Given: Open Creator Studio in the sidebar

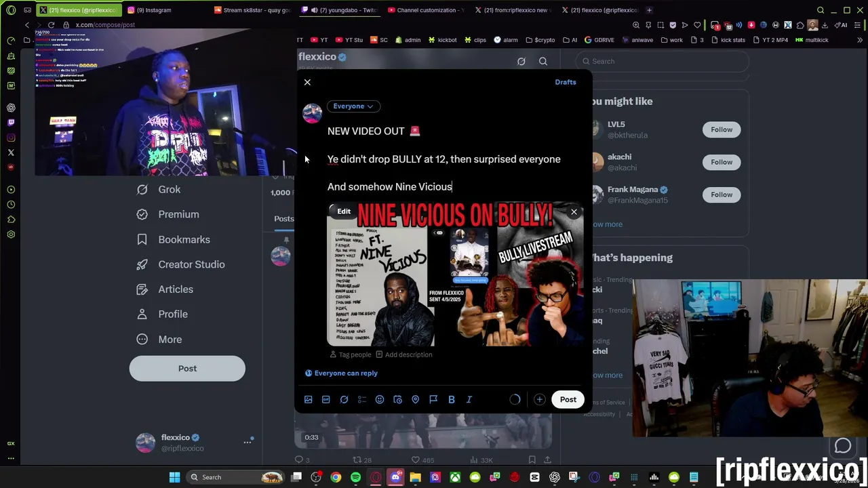Looking at the screenshot, I should point(181,264).
